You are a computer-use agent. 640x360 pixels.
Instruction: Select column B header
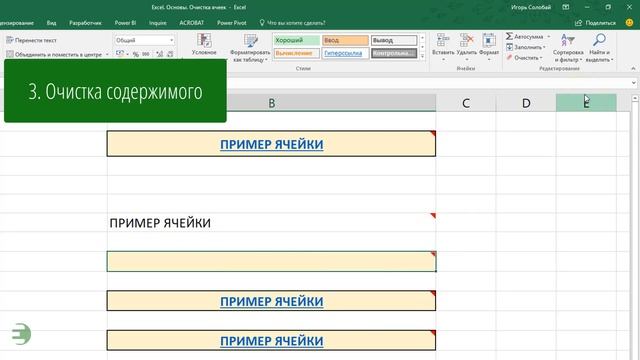(x=271, y=103)
